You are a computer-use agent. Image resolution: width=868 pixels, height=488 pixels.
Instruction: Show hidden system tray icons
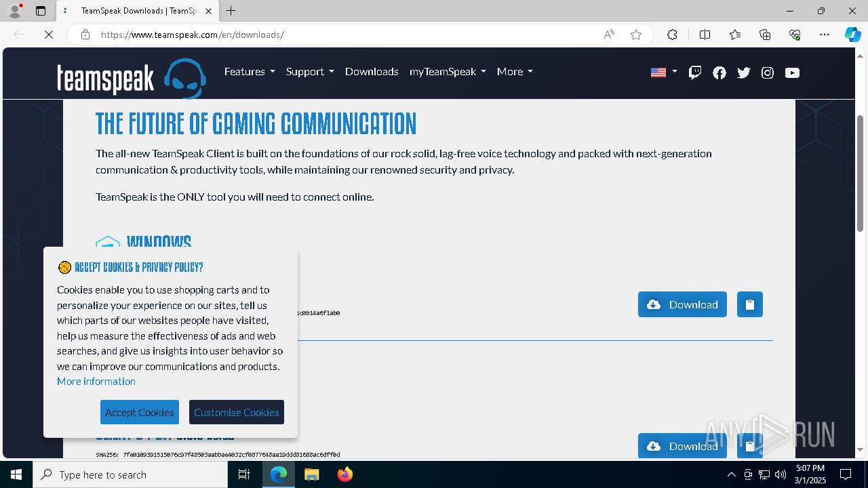coord(731,474)
